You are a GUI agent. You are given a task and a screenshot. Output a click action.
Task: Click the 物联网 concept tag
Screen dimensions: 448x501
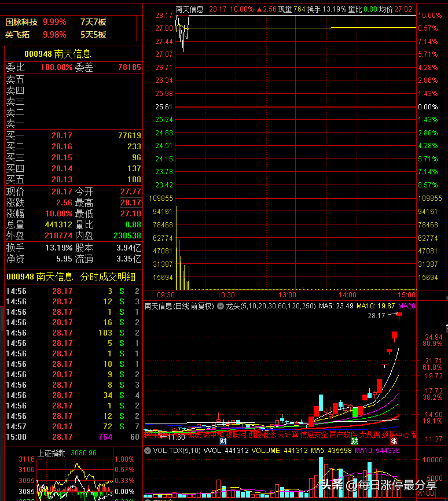236,434
